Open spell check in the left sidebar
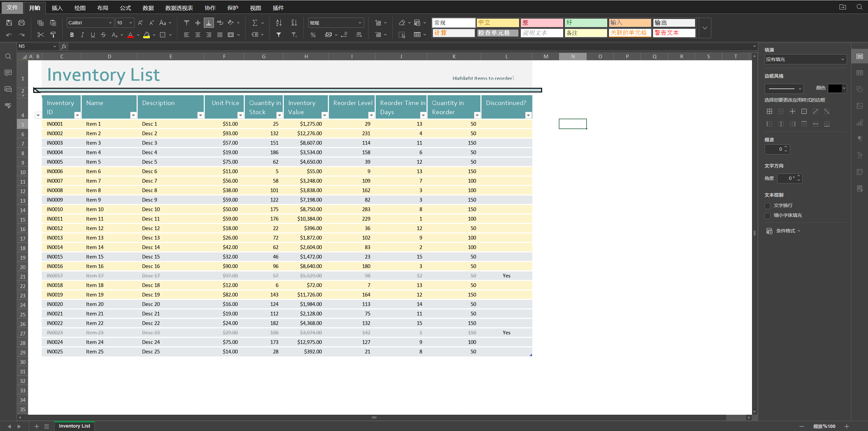 coord(8,105)
